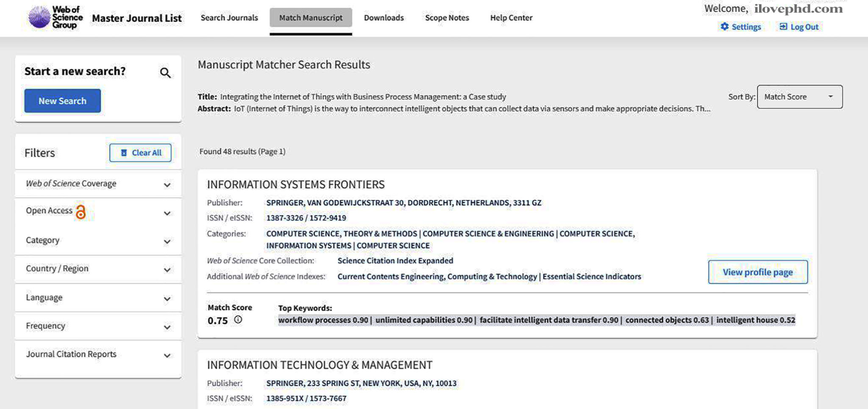This screenshot has width=868, height=409.
Task: Click Essential Science Indicators text
Action: (x=592, y=276)
